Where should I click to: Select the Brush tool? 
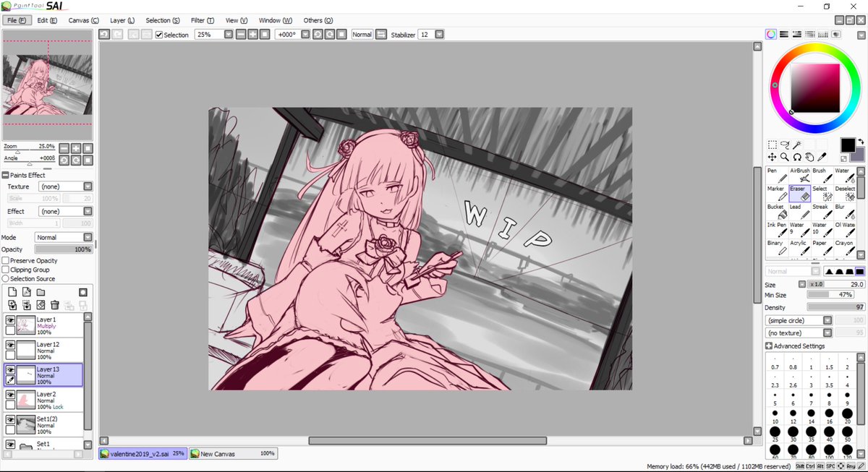pyautogui.click(x=822, y=175)
